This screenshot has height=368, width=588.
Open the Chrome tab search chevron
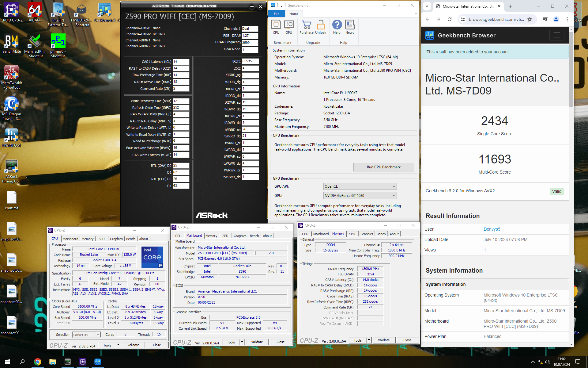click(427, 6)
